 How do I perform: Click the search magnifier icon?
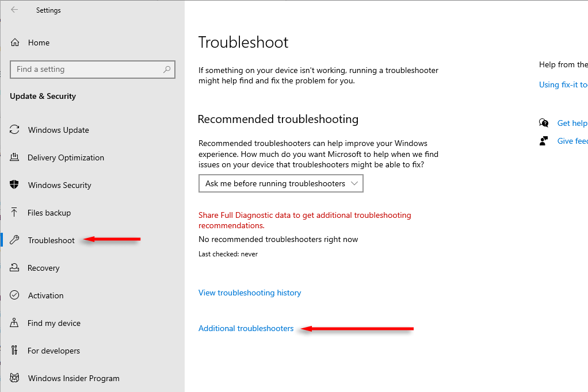(167, 70)
